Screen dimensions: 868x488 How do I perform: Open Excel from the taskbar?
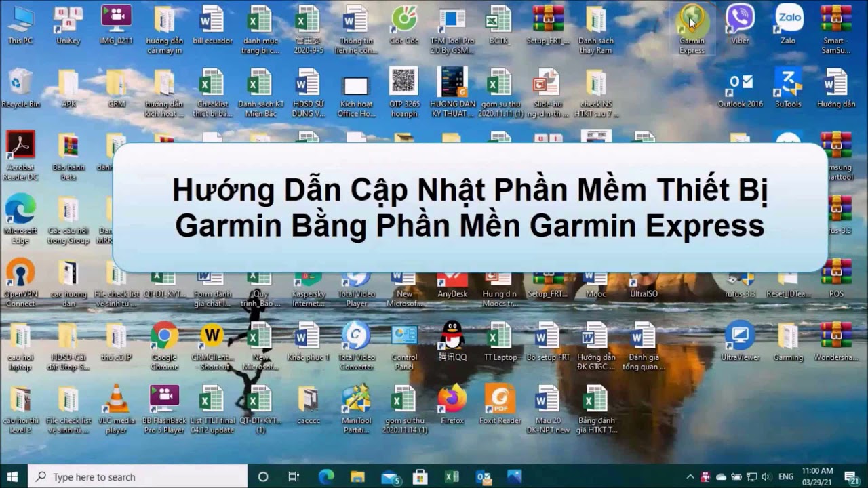(x=452, y=476)
